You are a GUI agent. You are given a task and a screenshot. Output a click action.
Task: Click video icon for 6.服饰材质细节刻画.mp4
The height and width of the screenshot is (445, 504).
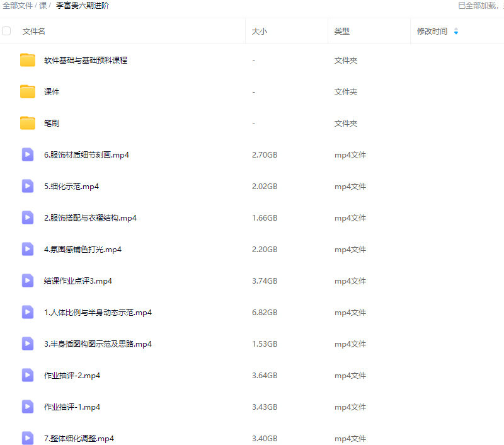[x=28, y=155]
